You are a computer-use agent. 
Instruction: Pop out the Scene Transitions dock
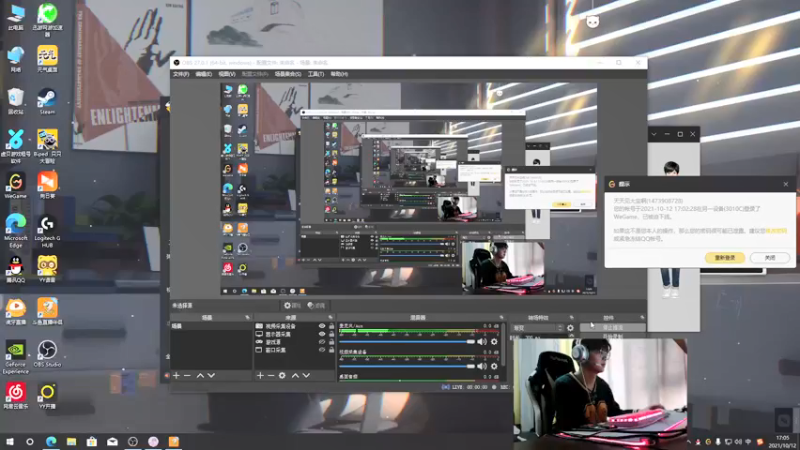(x=571, y=317)
